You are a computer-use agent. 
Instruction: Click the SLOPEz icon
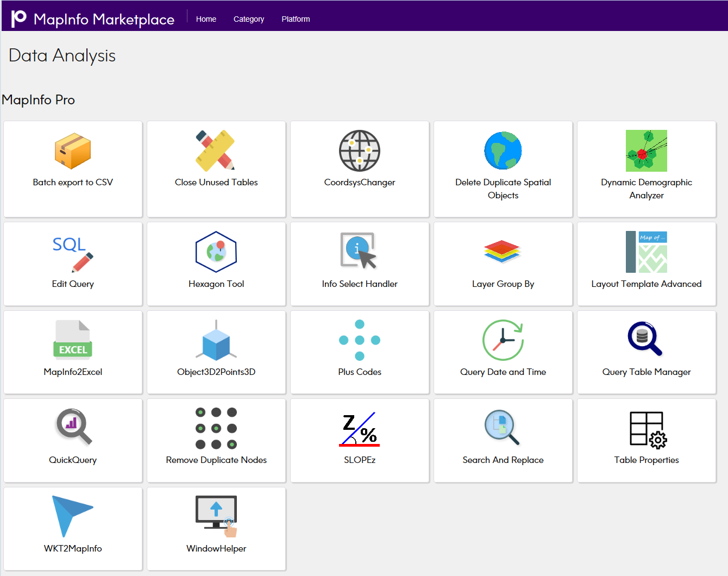(x=360, y=429)
